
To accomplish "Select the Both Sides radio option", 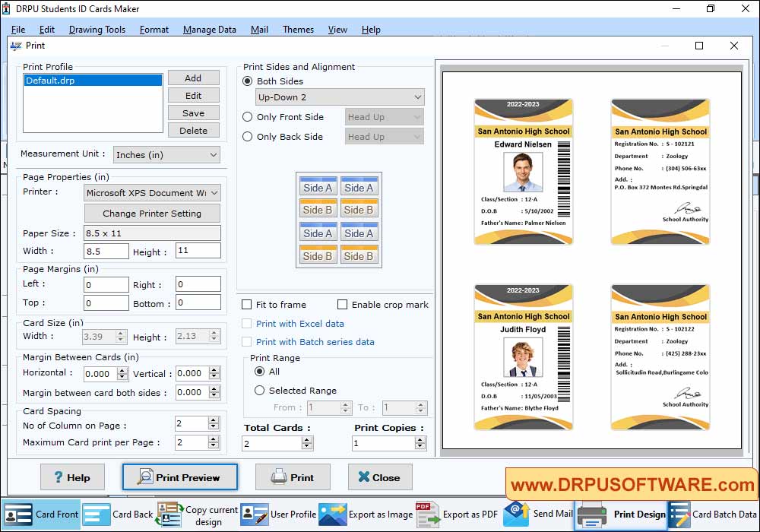I will (247, 81).
